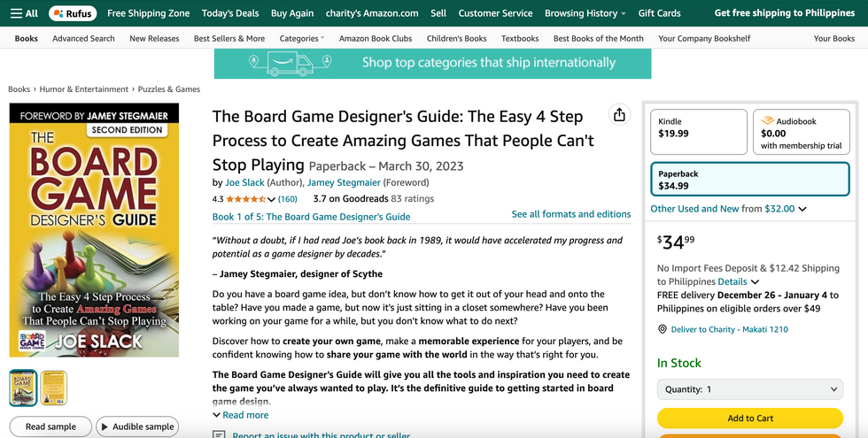The height and width of the screenshot is (438, 868).
Task: Click the delivery truck banner graphic
Action: [x=291, y=64]
